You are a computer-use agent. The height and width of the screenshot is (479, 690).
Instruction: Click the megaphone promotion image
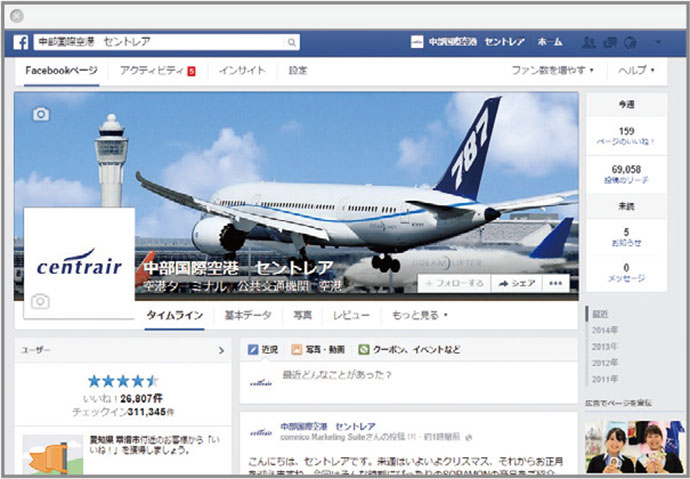tap(52, 455)
